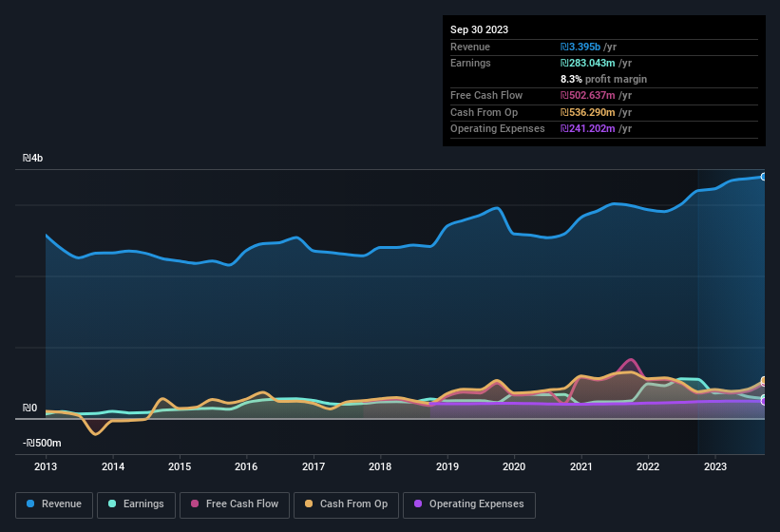Toggle the Cash From Op legend button

[x=346, y=504]
